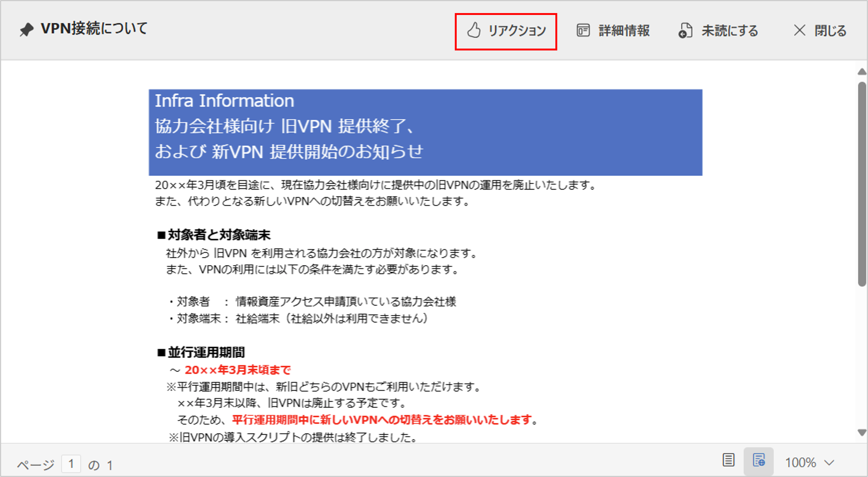Click the sentence beginning 20××年3月頃を目途に
868x477 pixels.
pos(376,185)
